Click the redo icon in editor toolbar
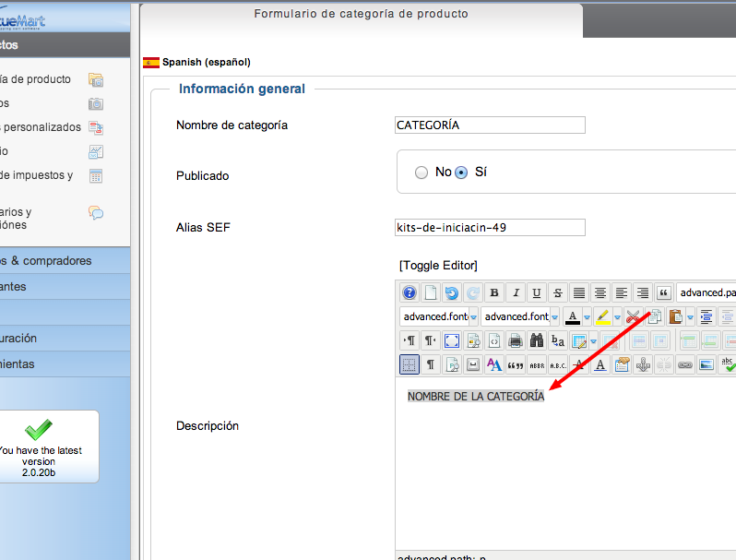The height and width of the screenshot is (560, 736). (472, 292)
